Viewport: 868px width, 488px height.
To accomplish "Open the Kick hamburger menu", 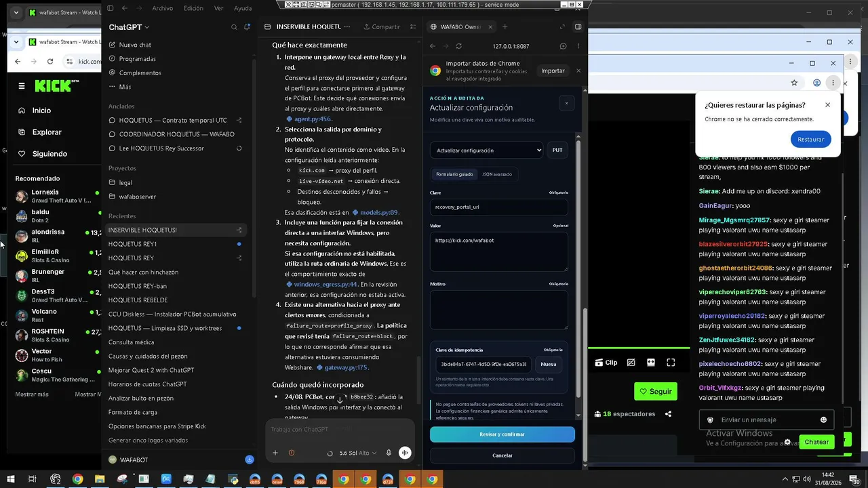I will coord(22,86).
